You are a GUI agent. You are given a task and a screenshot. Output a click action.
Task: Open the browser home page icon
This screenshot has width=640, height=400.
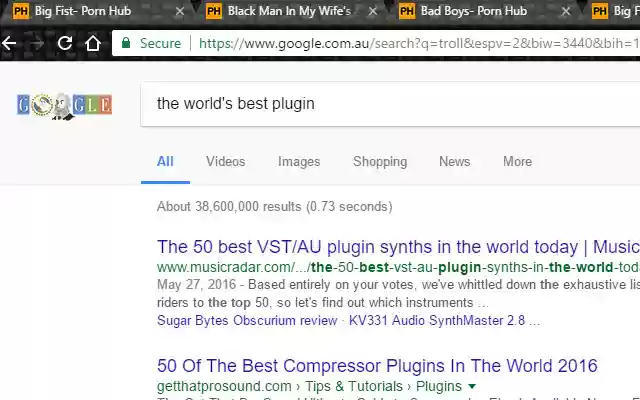93,43
